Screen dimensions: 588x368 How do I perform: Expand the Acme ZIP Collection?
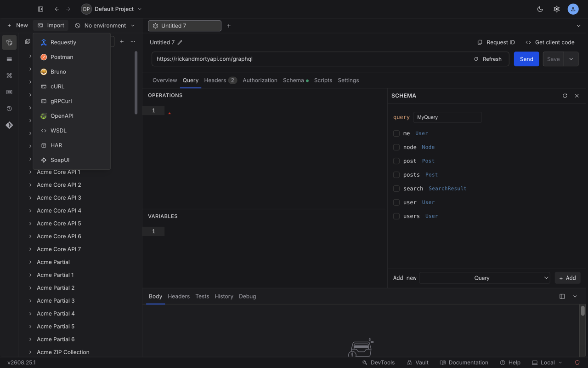pyautogui.click(x=30, y=352)
